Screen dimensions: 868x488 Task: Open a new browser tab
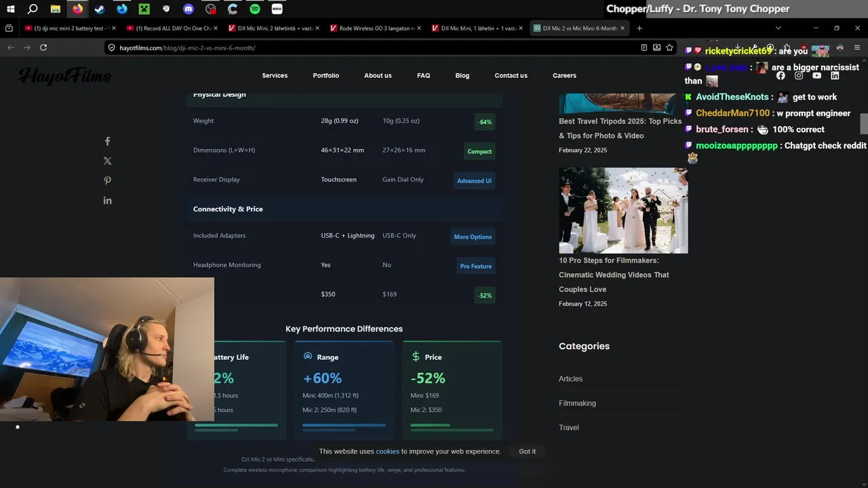639,28
